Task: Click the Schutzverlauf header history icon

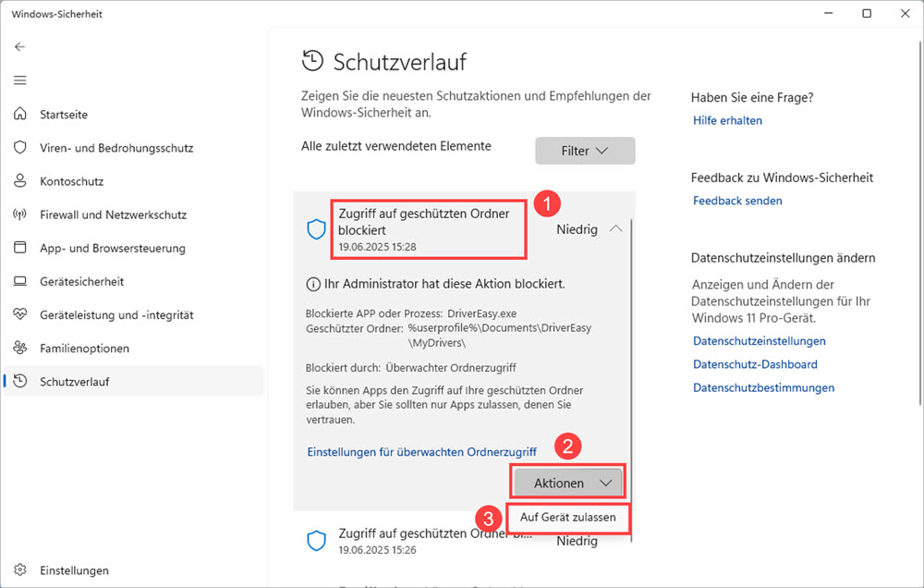Action: 313,61
